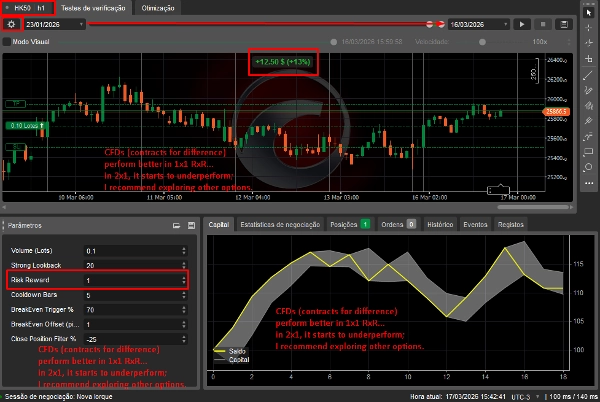
Task: Open backtest settings gear icon
Action: [10, 23]
